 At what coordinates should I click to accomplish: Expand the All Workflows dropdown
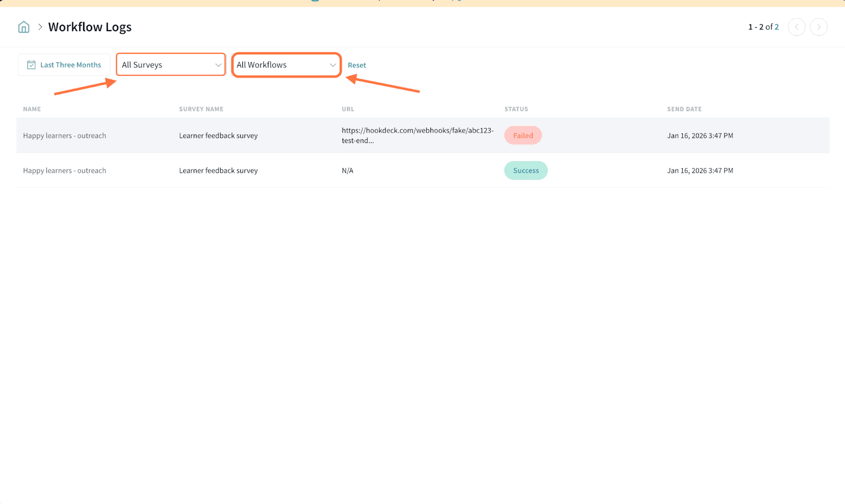(286, 65)
